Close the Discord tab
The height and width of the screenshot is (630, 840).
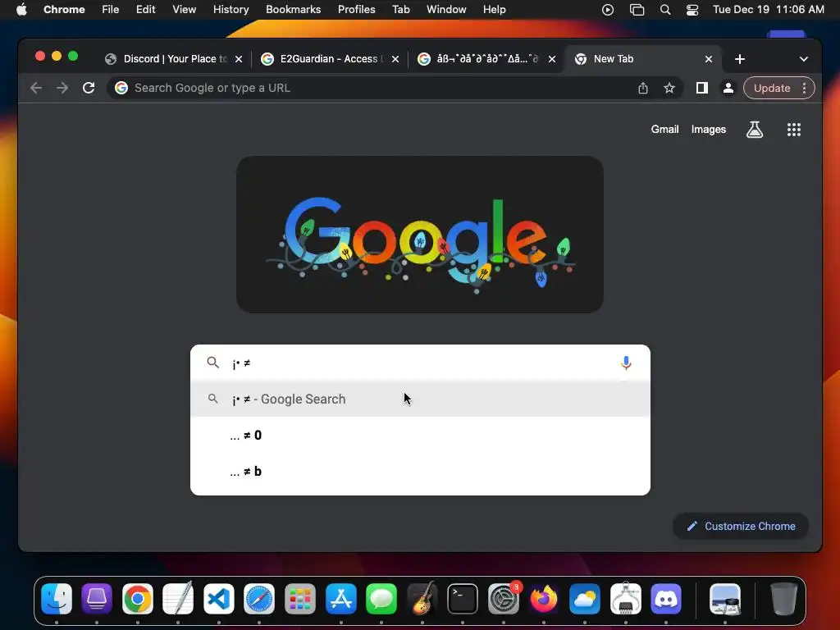239,59
